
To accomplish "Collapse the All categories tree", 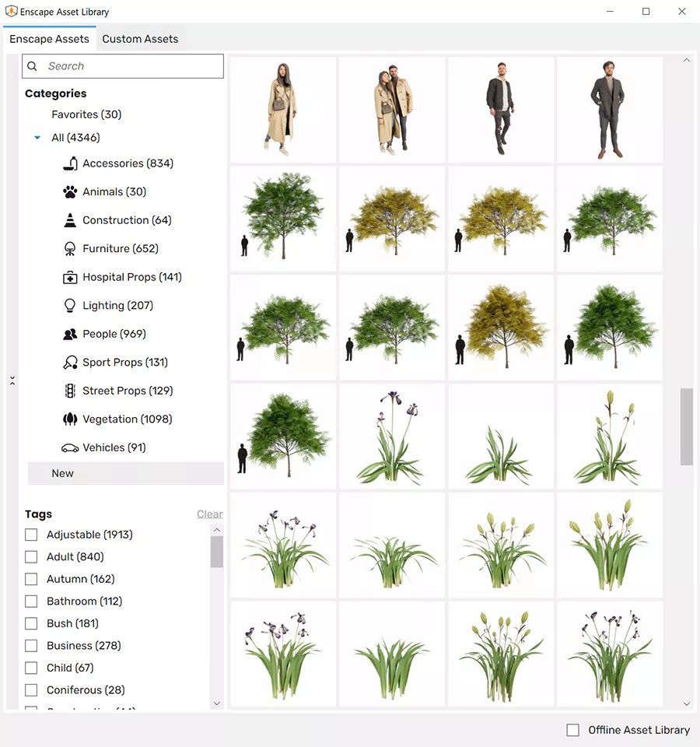I will 36,135.
